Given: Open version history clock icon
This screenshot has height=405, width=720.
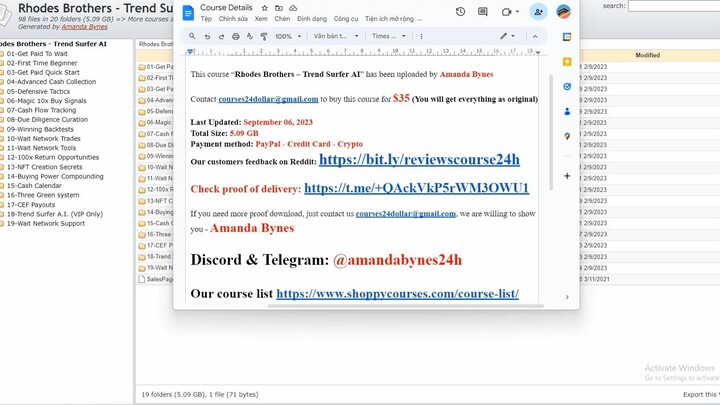Looking at the screenshot, I should pos(460,12).
